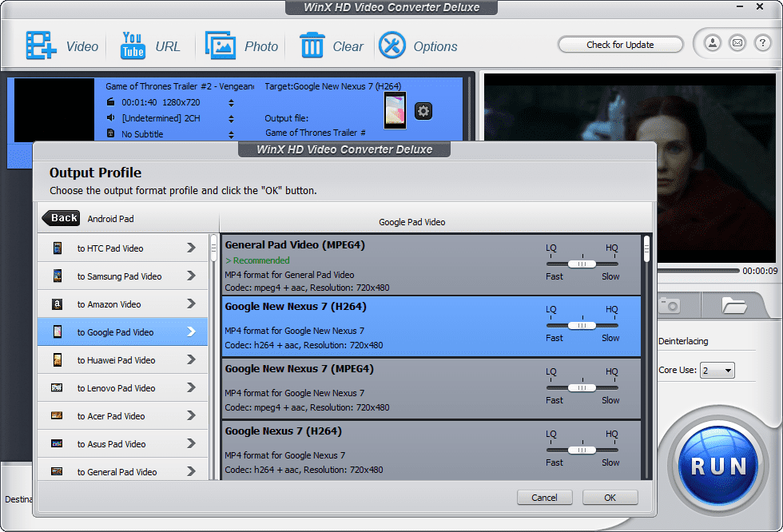
Task: Adjust quality slider for Google Nexus 7 (H264)
Action: 582,451
